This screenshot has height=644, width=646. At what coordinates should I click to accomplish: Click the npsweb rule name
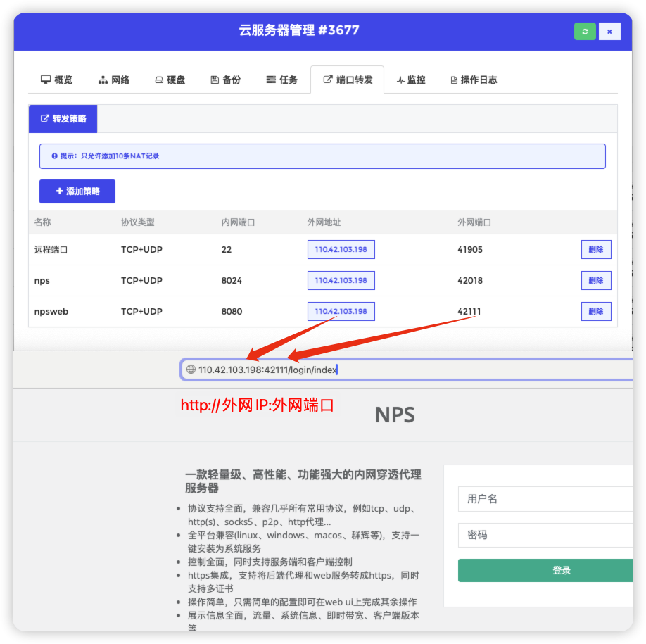coord(51,312)
